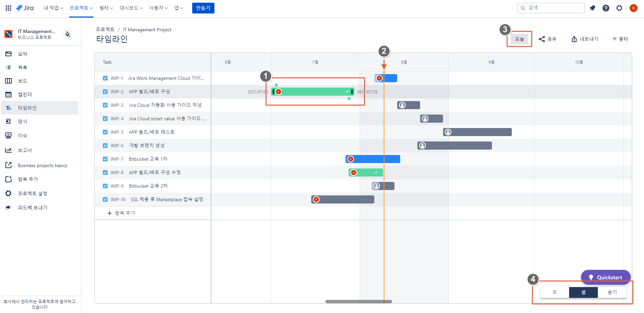644x313 pixels.
Task: Toggle the IMP-5 checkbox
Action: [105, 132]
